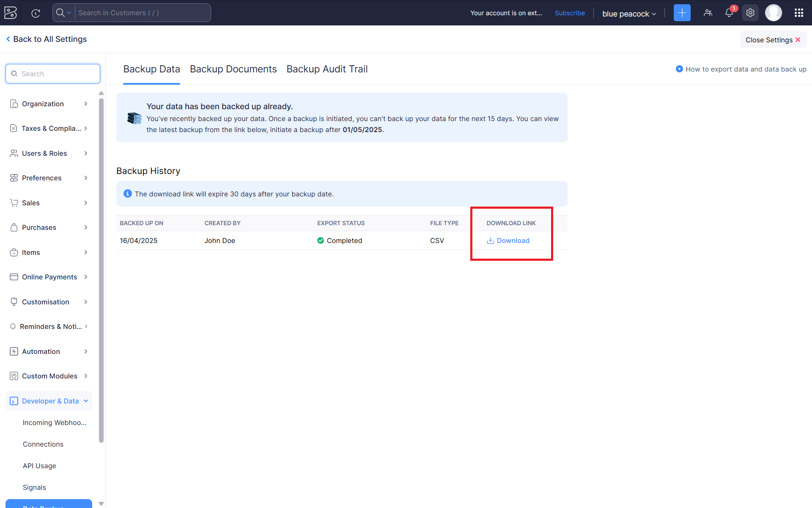Viewport: 812px width, 508px height.
Task: Expand the Customisation section
Action: (x=86, y=302)
